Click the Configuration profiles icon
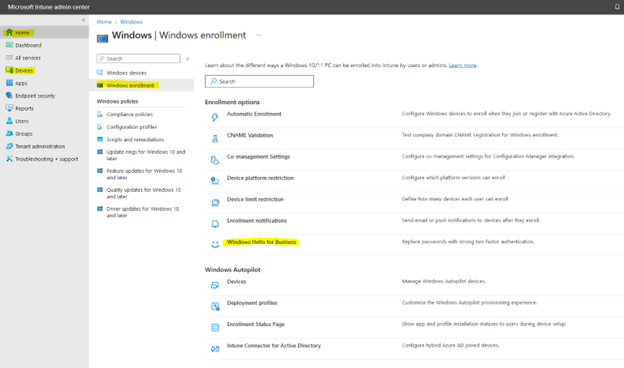The height and width of the screenshot is (368, 624). (100, 127)
